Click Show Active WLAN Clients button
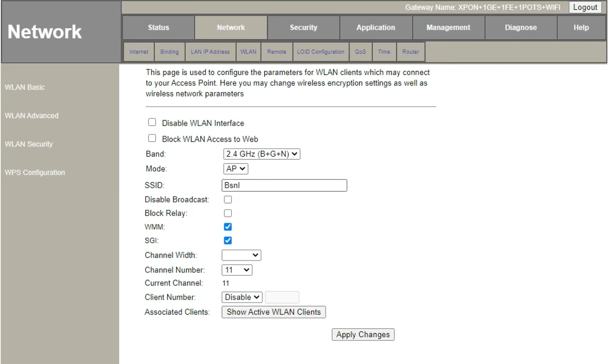Image resolution: width=608 pixels, height=364 pixels. (x=274, y=312)
